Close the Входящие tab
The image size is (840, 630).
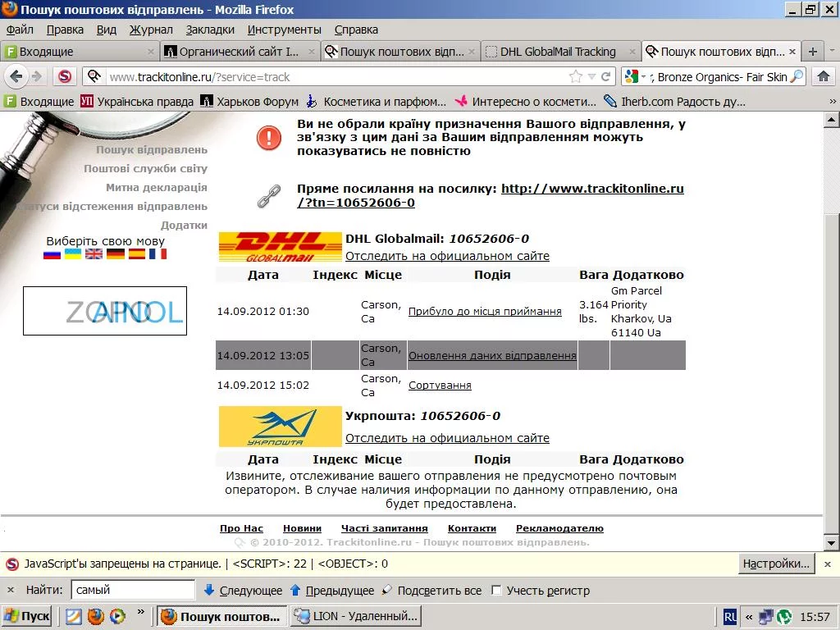(x=151, y=52)
